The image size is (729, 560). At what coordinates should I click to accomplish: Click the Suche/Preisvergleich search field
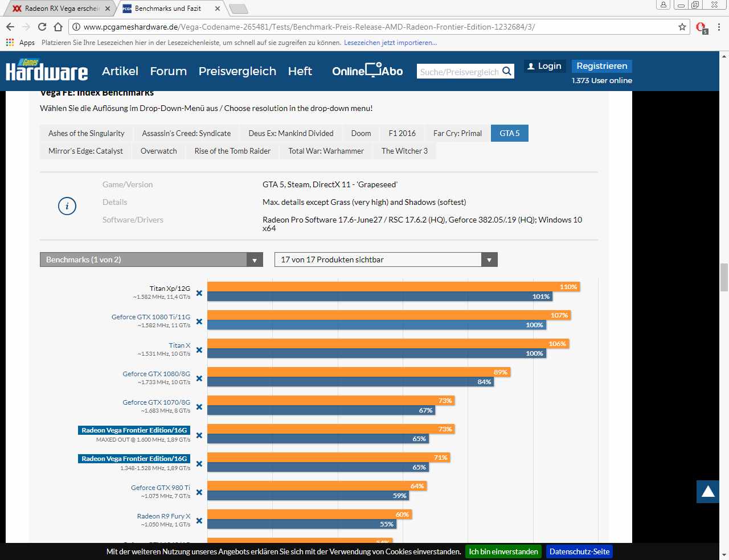[x=459, y=72]
